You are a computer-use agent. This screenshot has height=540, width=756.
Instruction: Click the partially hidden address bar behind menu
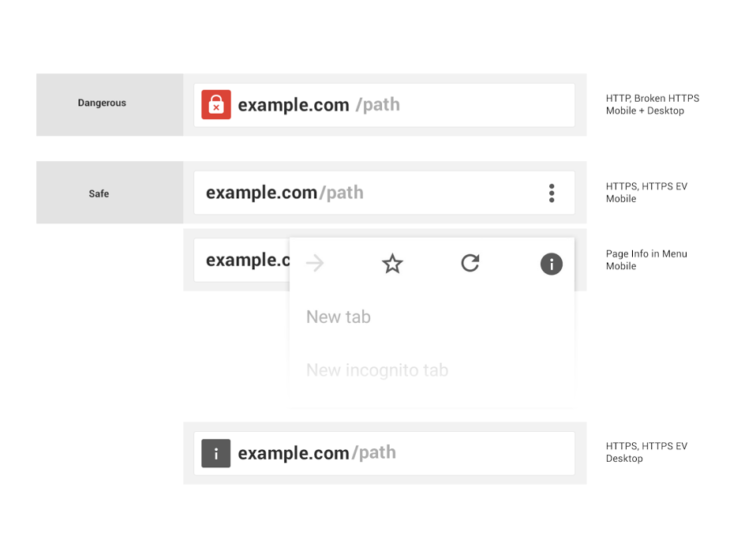241,261
